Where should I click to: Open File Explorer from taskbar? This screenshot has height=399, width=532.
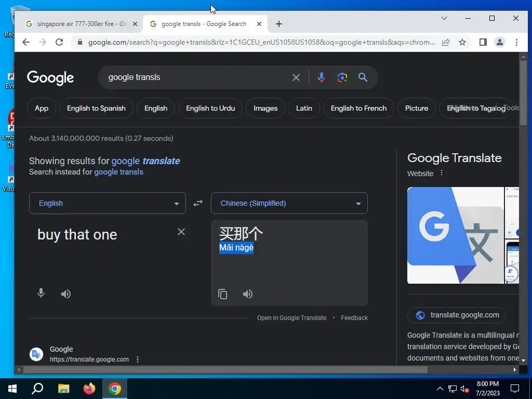(x=63, y=389)
